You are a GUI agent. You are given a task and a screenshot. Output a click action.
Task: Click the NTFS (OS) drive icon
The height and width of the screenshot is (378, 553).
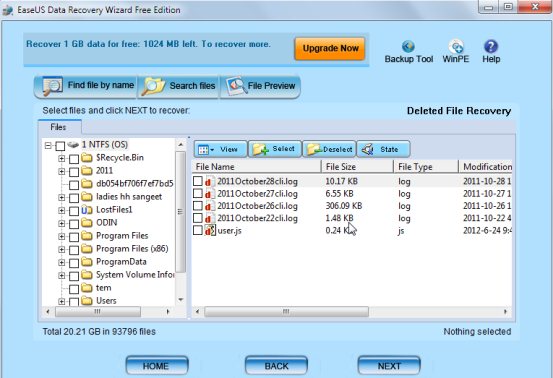point(73,145)
